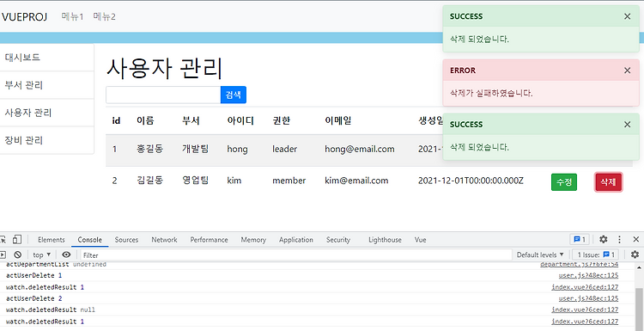Viewport: 644px width, 331px height.
Task: Click the 권한 column header
Action: tap(282, 120)
